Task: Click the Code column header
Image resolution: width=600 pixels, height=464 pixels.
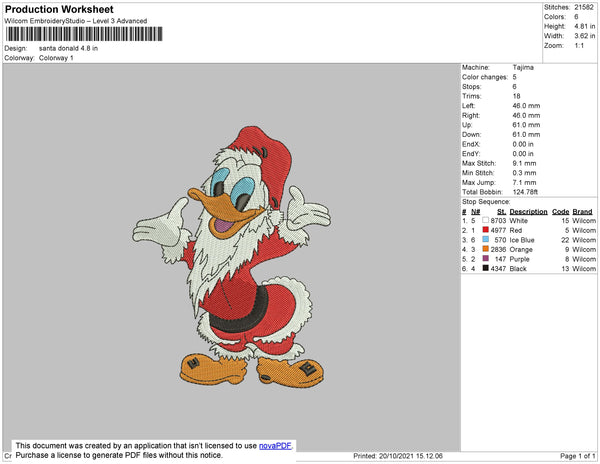Action: point(560,211)
